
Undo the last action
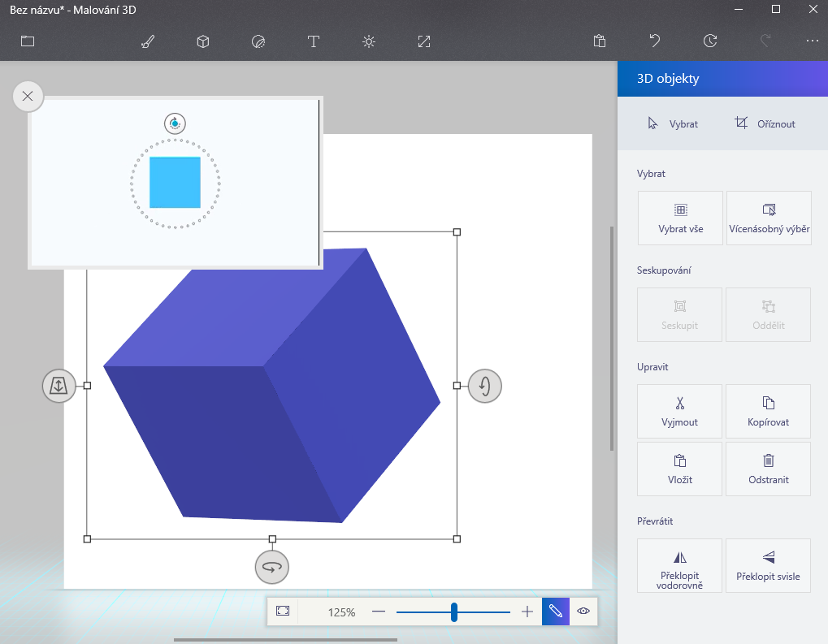point(655,41)
